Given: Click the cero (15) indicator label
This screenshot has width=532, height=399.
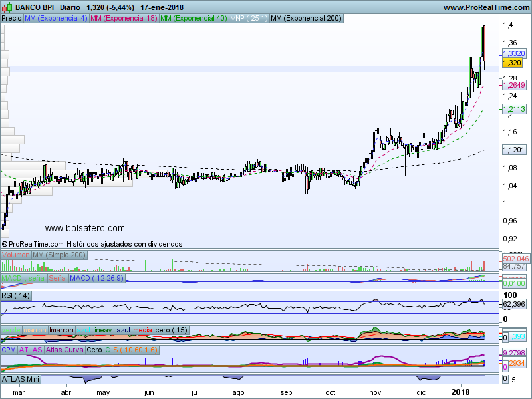Looking at the screenshot, I should pyautogui.click(x=171, y=330).
